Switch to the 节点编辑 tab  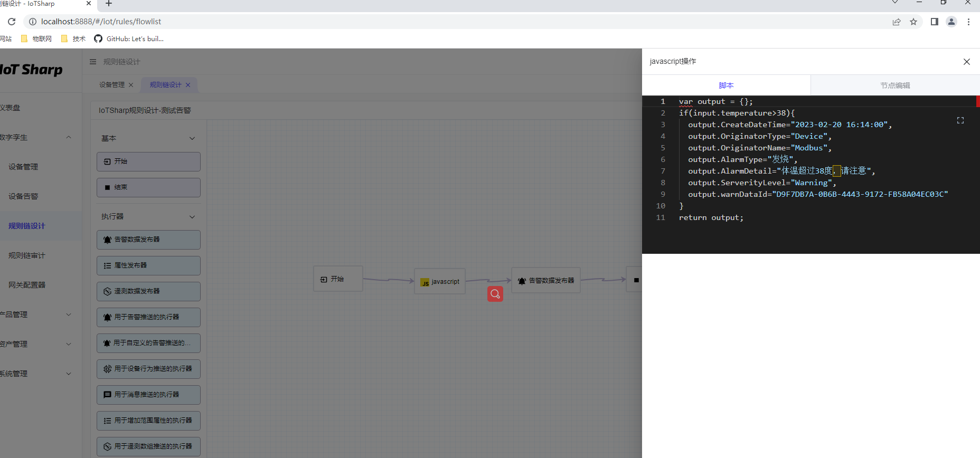[x=894, y=85]
